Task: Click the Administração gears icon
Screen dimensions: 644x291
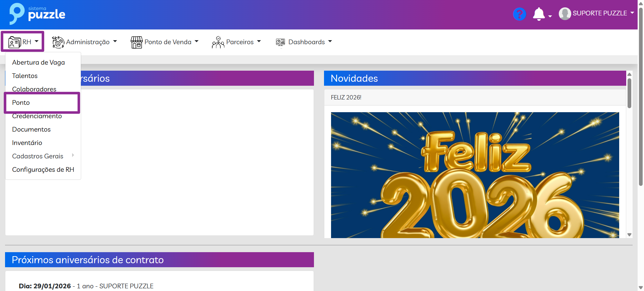Action: point(58,42)
